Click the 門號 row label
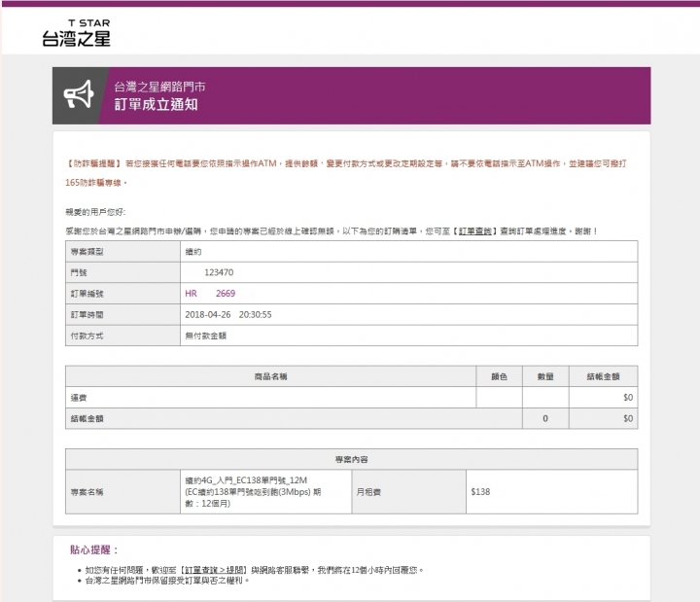Viewport: 700px width, 602px height. click(79, 272)
